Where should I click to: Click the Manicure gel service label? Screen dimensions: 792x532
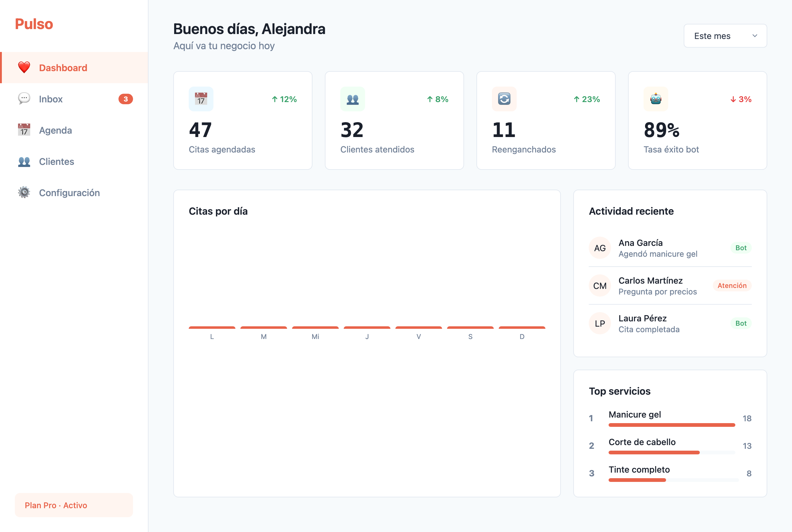coord(635,414)
